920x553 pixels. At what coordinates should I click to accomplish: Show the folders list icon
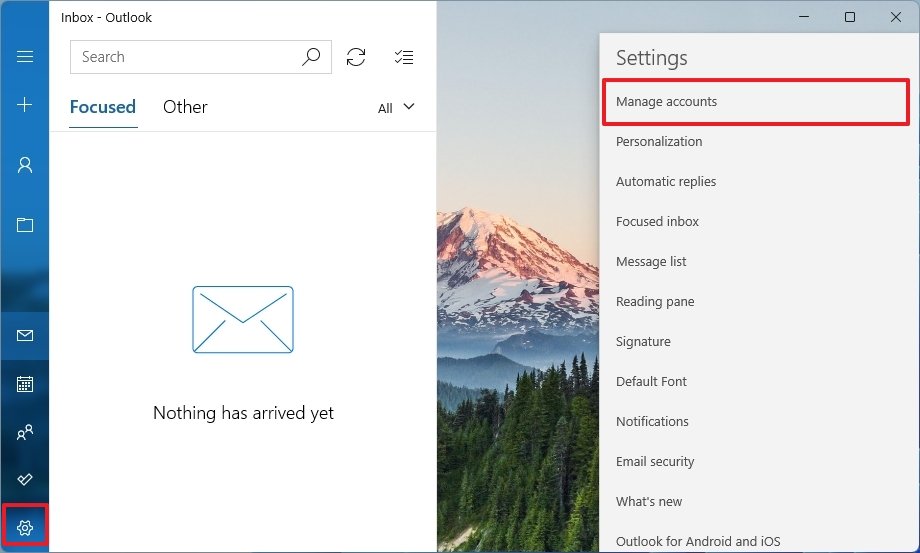[25, 225]
